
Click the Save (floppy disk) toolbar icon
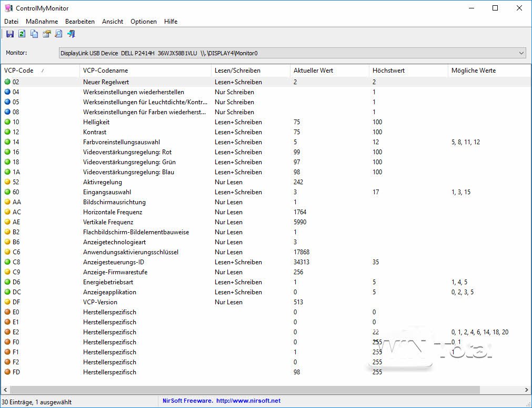point(9,34)
